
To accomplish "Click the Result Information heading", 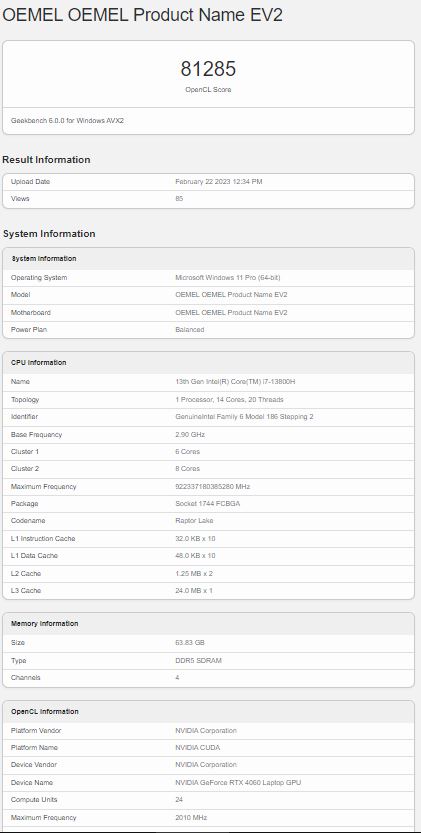I will pos(46,159).
